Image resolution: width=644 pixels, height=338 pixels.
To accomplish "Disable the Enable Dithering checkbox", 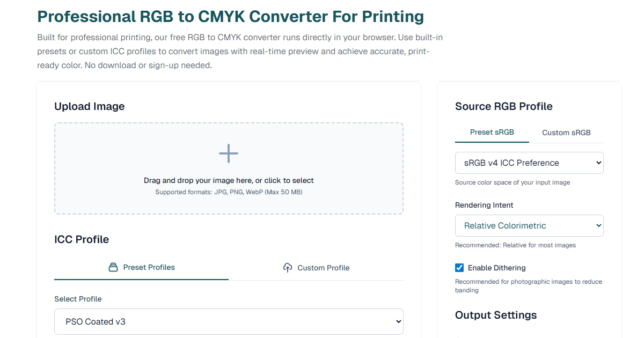I will point(459,267).
